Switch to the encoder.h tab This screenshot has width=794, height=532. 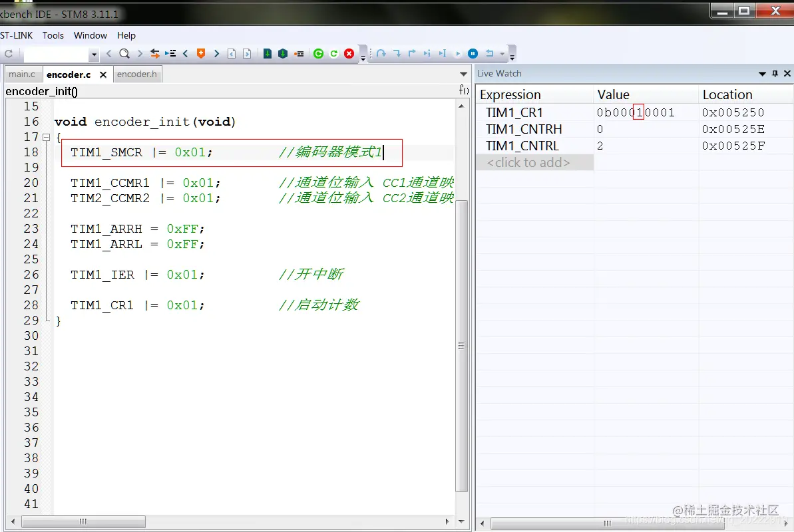tap(136, 74)
